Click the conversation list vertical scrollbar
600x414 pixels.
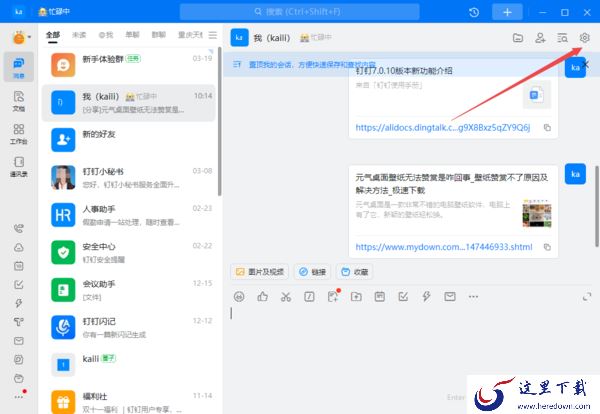point(220,122)
